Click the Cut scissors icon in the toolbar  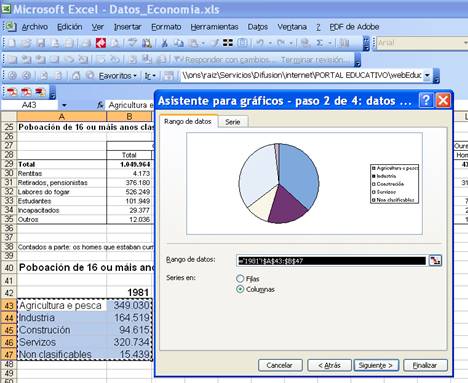coord(164,43)
